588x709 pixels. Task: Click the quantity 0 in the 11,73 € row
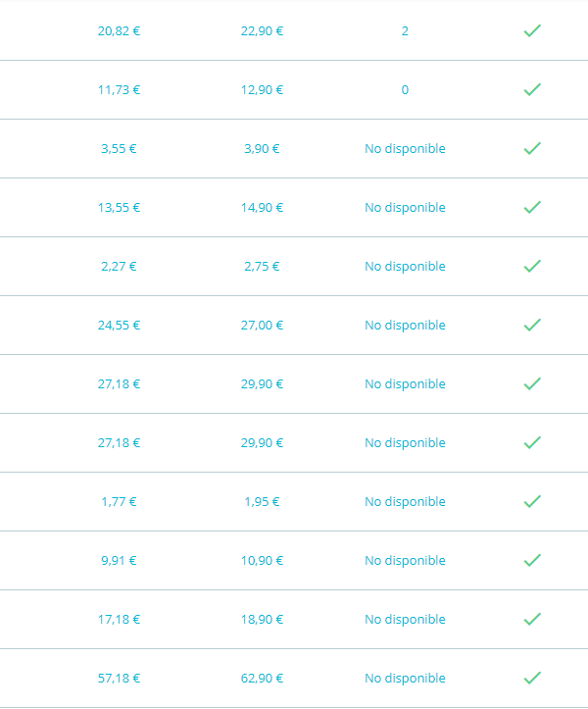[x=405, y=89]
